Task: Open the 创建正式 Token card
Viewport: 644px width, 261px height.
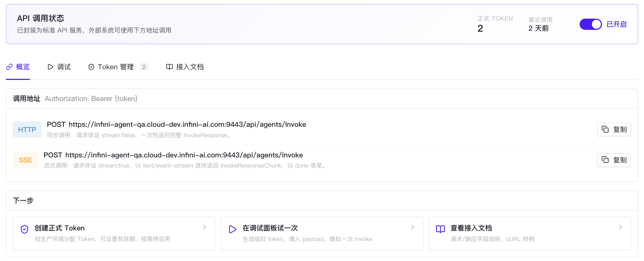Action: coord(114,233)
